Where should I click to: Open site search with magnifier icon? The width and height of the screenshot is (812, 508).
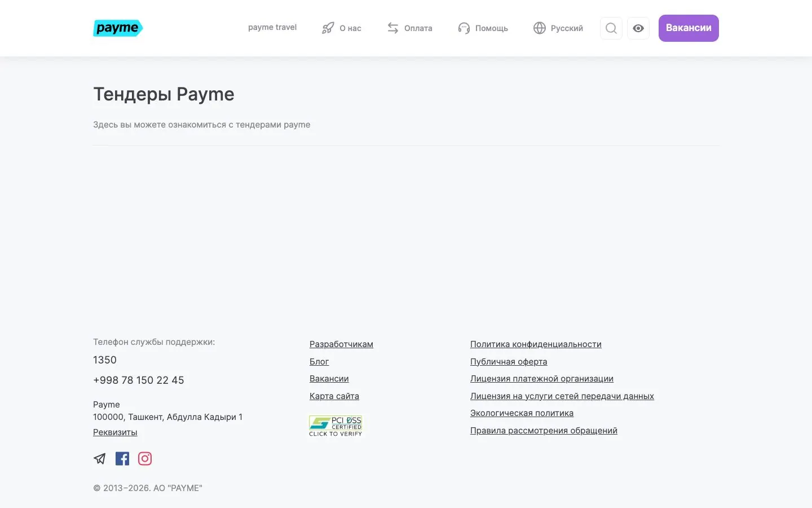click(611, 28)
